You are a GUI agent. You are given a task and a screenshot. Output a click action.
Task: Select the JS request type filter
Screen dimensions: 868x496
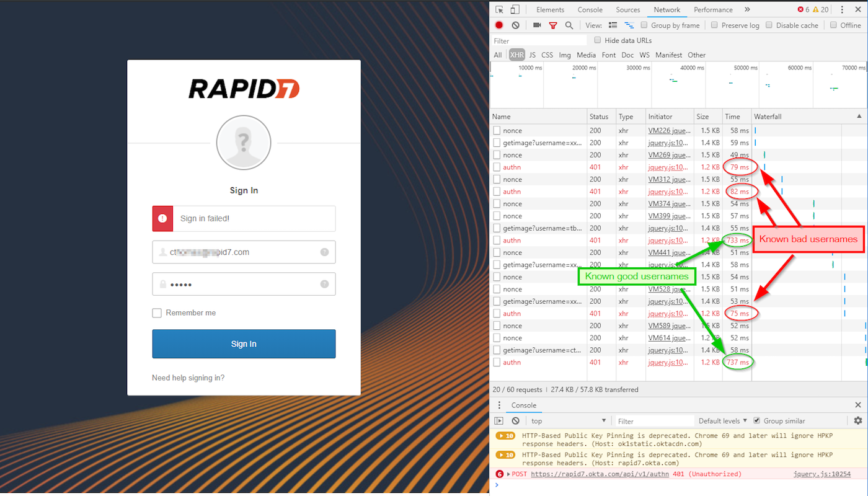pos(532,55)
